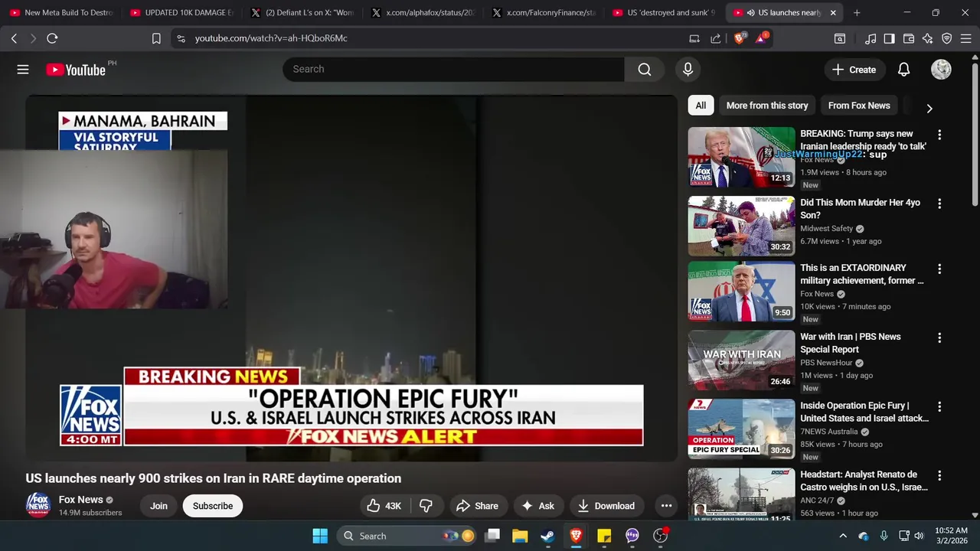Open the Brave Wallet icon

coord(909,38)
